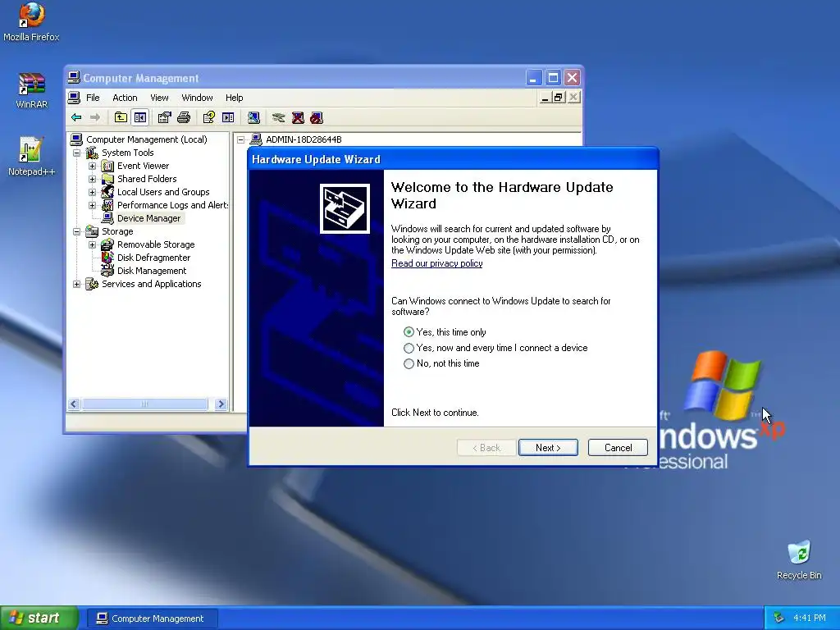Click the Disk Defragmenter tree icon
This screenshot has height=630, width=840.
tap(107, 258)
